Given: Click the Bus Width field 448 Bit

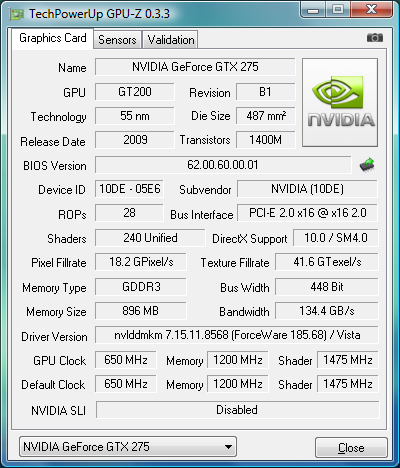Looking at the screenshot, I should (327, 287).
